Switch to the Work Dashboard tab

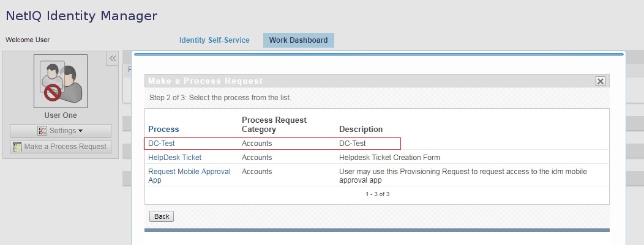tap(299, 40)
